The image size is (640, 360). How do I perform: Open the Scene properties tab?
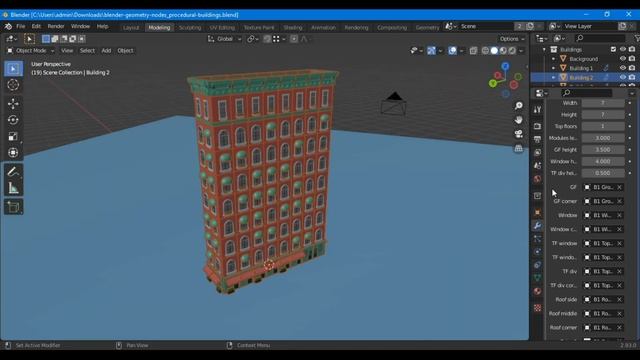click(x=537, y=166)
